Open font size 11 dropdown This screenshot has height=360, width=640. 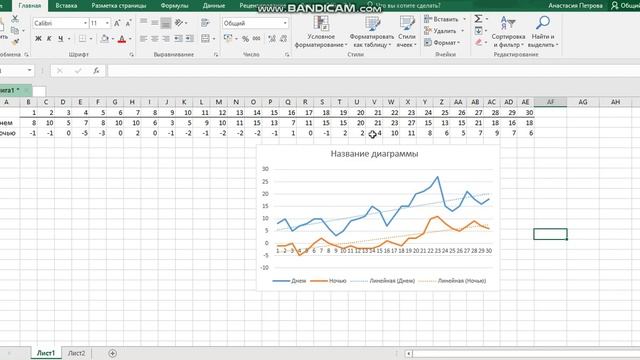click(x=107, y=23)
